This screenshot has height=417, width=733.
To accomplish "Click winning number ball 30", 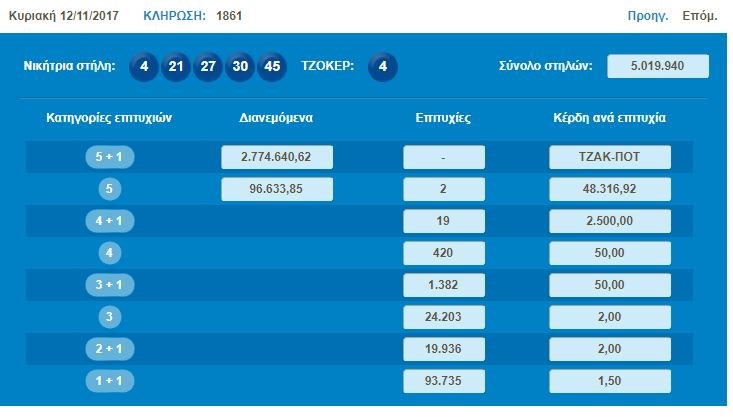I will [x=239, y=67].
